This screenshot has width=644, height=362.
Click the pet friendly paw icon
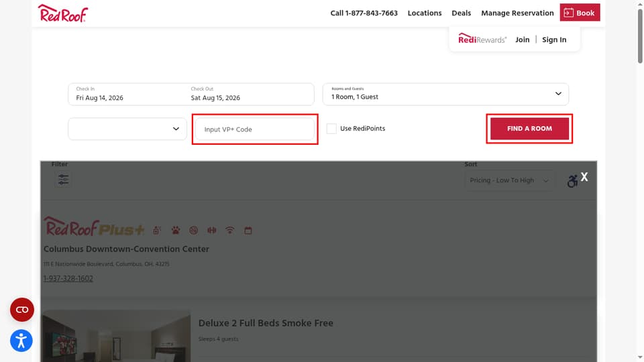176,230
